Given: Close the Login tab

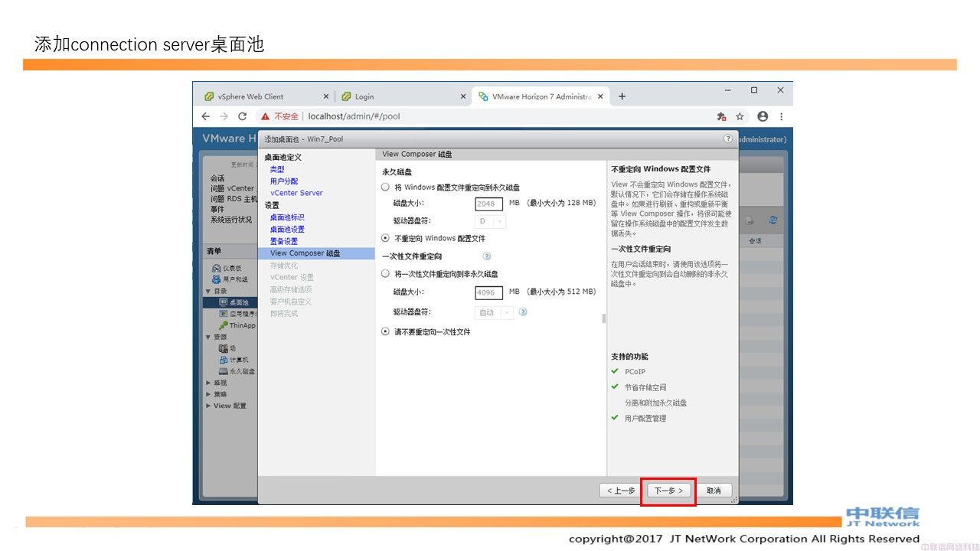Looking at the screenshot, I should pyautogui.click(x=462, y=96).
